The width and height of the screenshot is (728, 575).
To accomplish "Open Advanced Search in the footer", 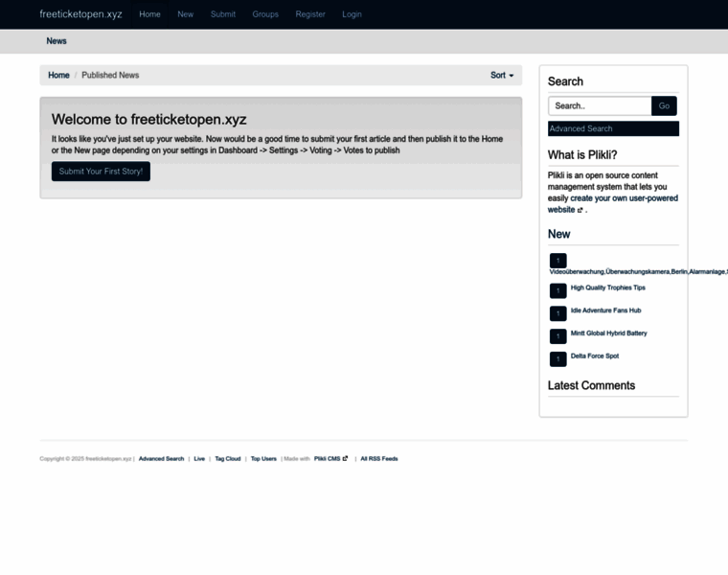I will tap(162, 459).
